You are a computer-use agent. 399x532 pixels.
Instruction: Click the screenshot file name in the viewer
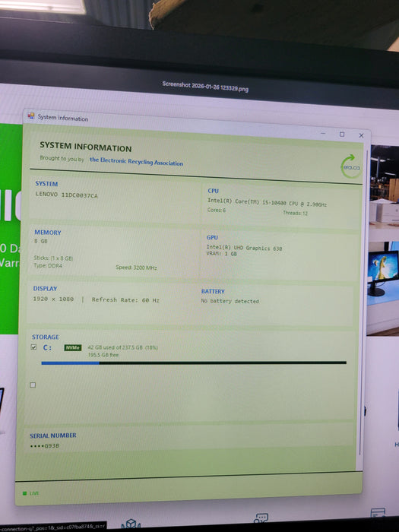(205, 86)
